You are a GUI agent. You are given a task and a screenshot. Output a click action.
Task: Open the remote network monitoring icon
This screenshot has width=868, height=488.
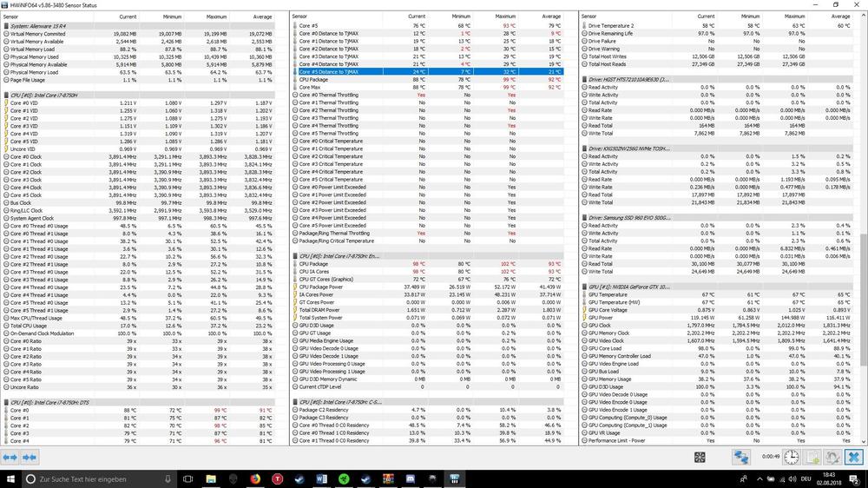740,457
